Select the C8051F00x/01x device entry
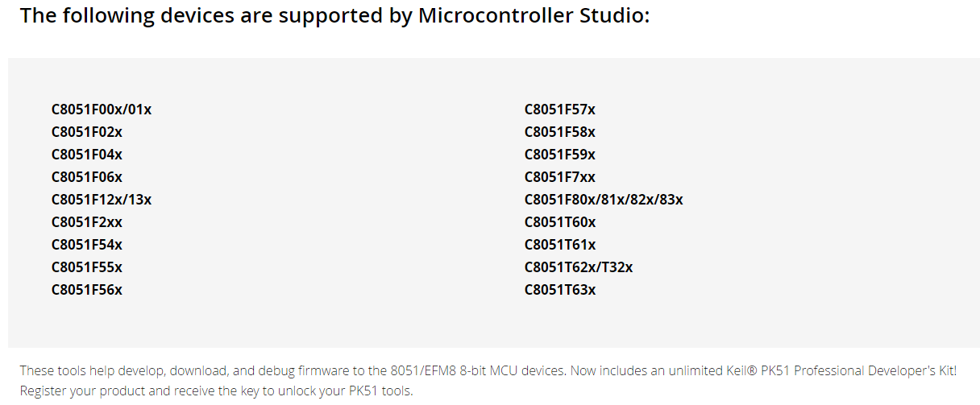The height and width of the screenshot is (405, 980). (102, 110)
